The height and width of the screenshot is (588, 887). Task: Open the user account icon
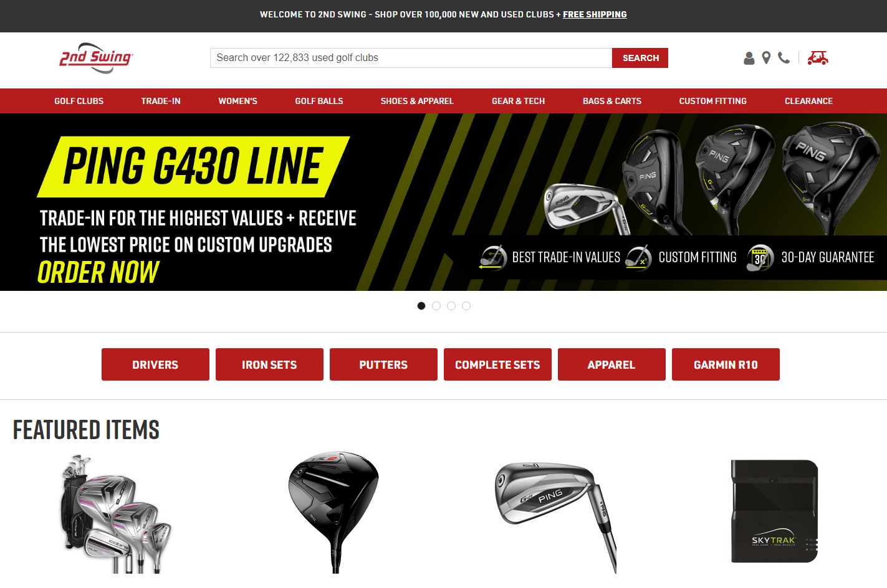coord(749,58)
